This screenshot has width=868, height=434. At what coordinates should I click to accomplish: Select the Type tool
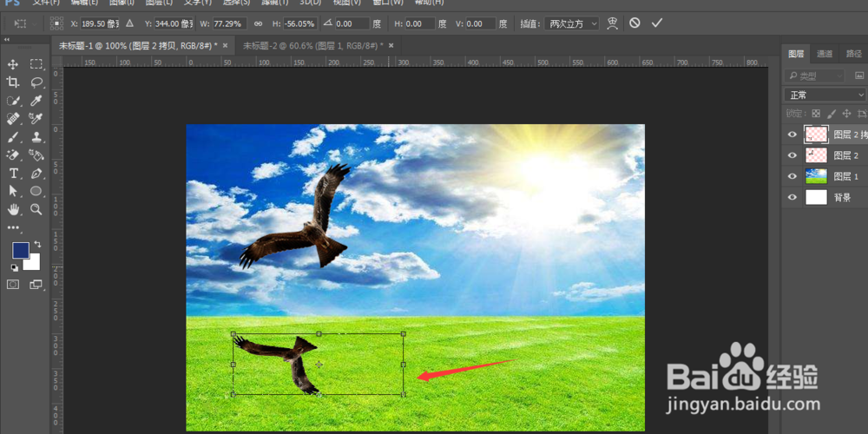(13, 174)
